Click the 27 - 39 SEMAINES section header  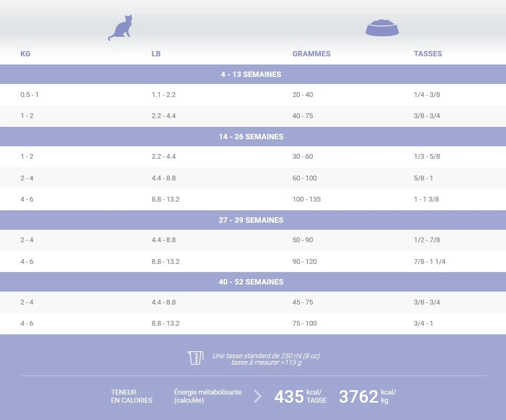coord(251,220)
